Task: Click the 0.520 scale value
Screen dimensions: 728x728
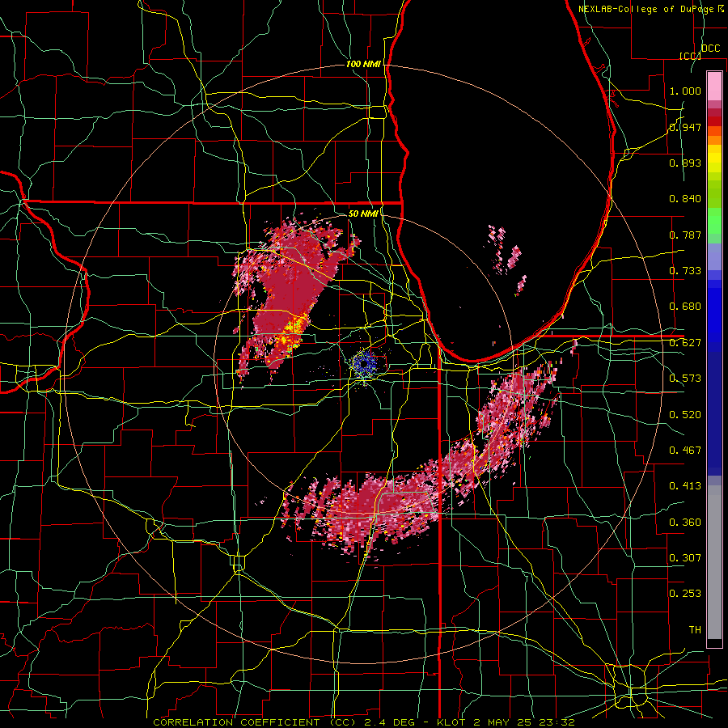Action: (685, 415)
